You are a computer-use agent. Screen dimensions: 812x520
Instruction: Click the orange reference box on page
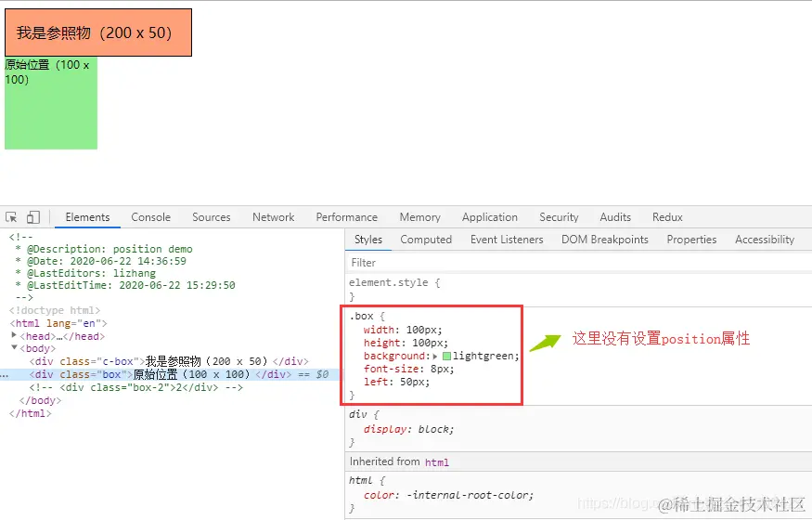(98, 32)
